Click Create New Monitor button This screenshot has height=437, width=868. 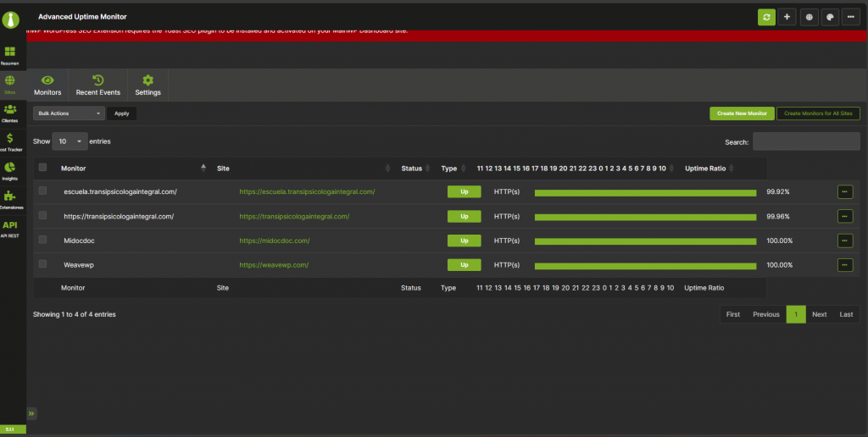[742, 113]
